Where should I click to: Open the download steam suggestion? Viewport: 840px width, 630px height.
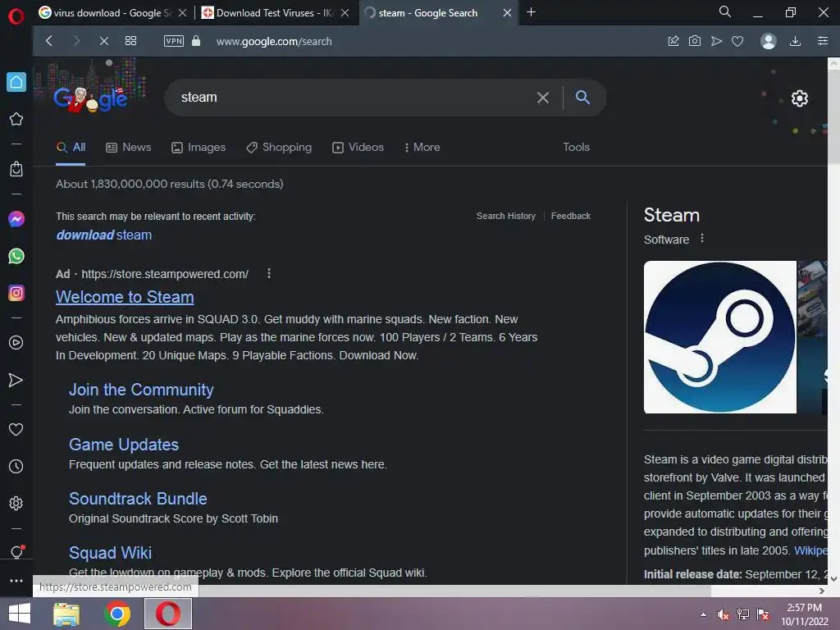click(104, 235)
